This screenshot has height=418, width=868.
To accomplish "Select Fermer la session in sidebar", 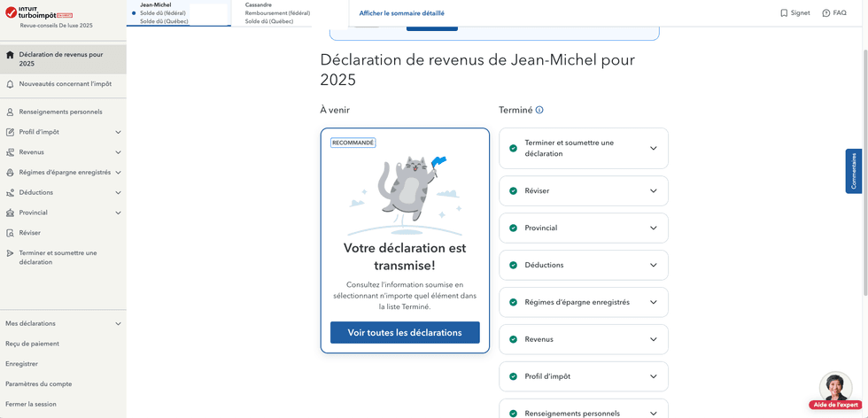I will pyautogui.click(x=31, y=404).
